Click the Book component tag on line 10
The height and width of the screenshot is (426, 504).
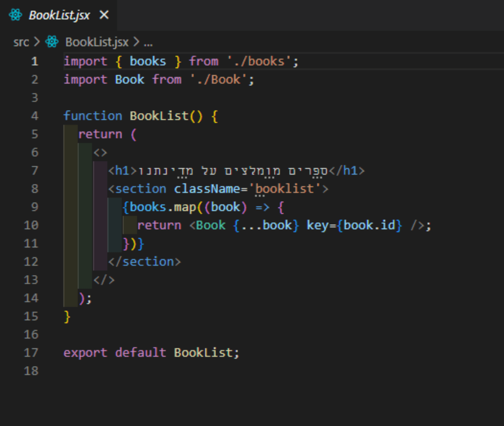(x=211, y=225)
